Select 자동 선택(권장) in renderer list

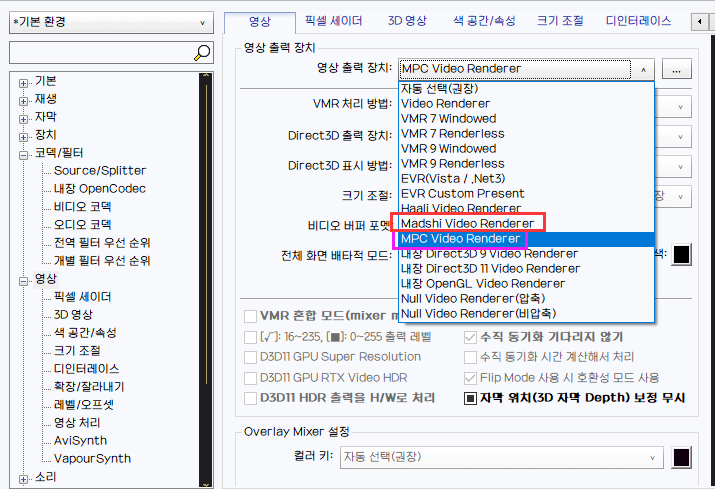[527, 88]
